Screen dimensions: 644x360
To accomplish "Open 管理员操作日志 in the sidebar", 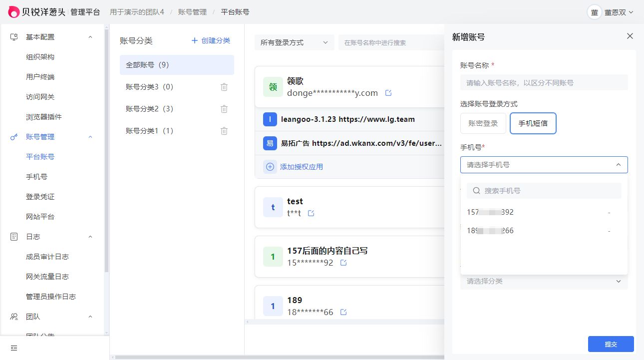I will pos(51,297).
